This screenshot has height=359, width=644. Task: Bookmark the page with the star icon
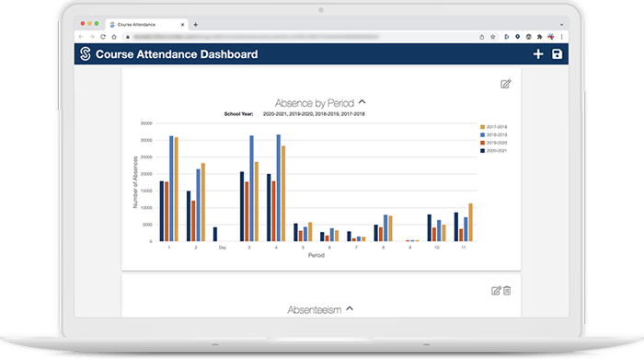[493, 37]
